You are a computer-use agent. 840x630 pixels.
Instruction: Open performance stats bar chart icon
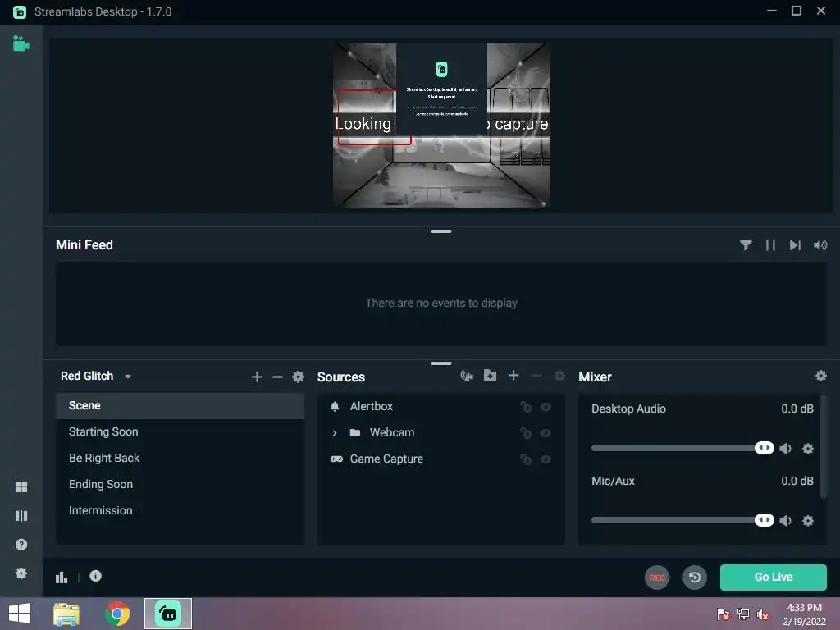tap(62, 577)
